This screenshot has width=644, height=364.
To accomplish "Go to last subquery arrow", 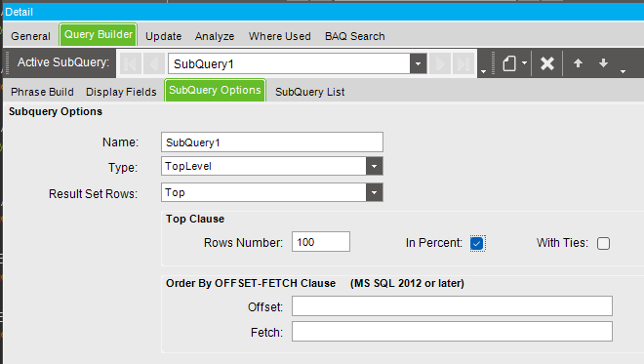I will pos(463,64).
